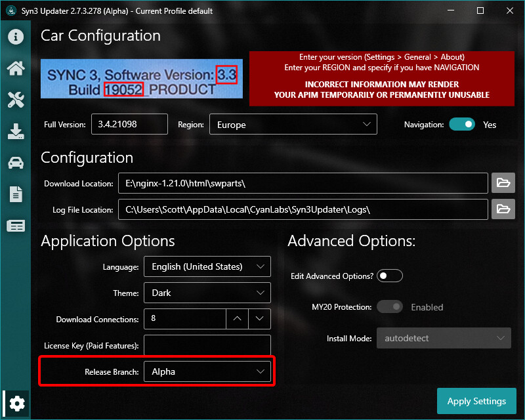Viewport: 525px width, 420px height.
Task: Click the License Key input field
Action: [207, 345]
